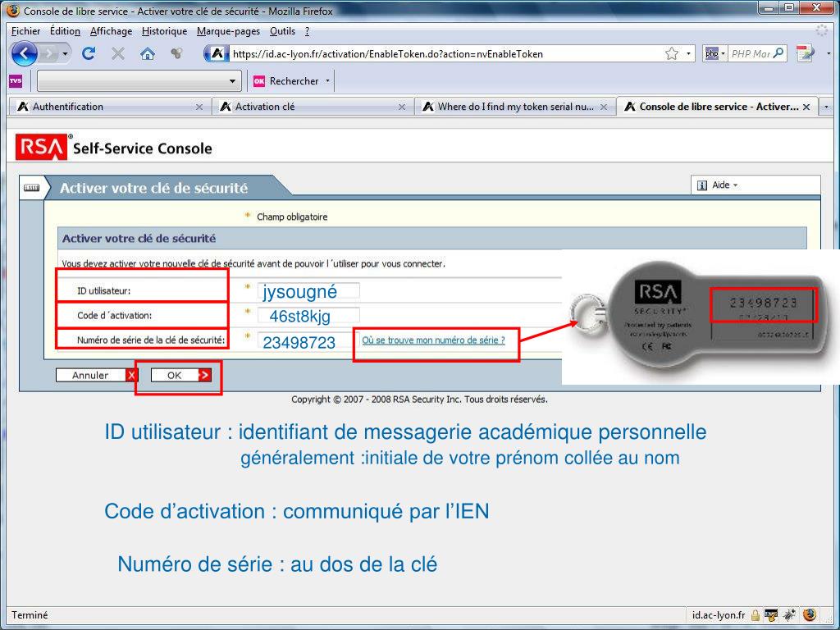This screenshot has height=630, width=840.
Task: Open the Fichier menu
Action: pyautogui.click(x=25, y=31)
